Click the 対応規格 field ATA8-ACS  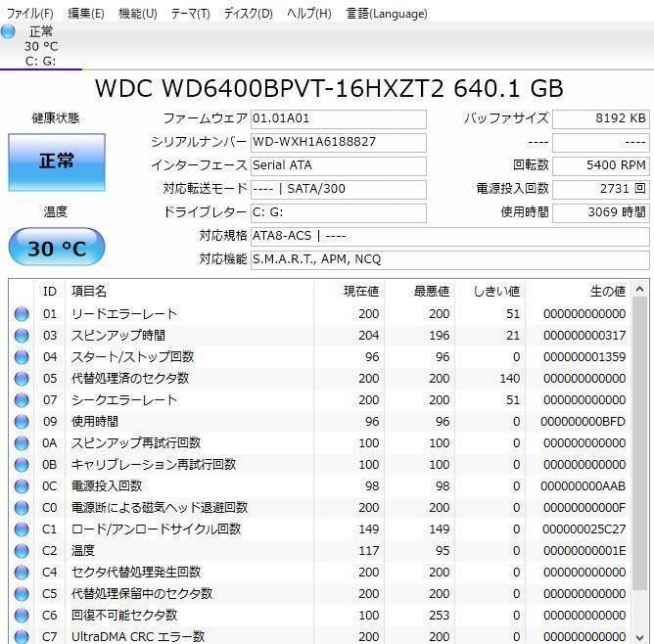coord(450,236)
